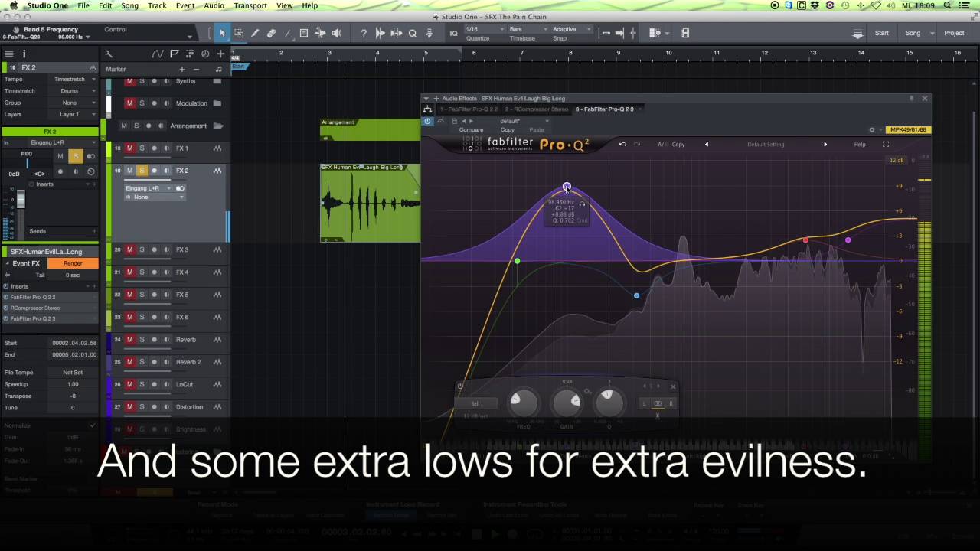
Task: Open the Pro-Q 2 Help
Action: [860, 144]
